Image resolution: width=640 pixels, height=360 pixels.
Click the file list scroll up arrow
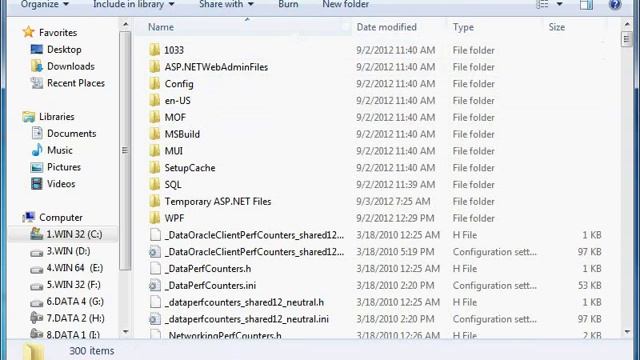point(627,24)
